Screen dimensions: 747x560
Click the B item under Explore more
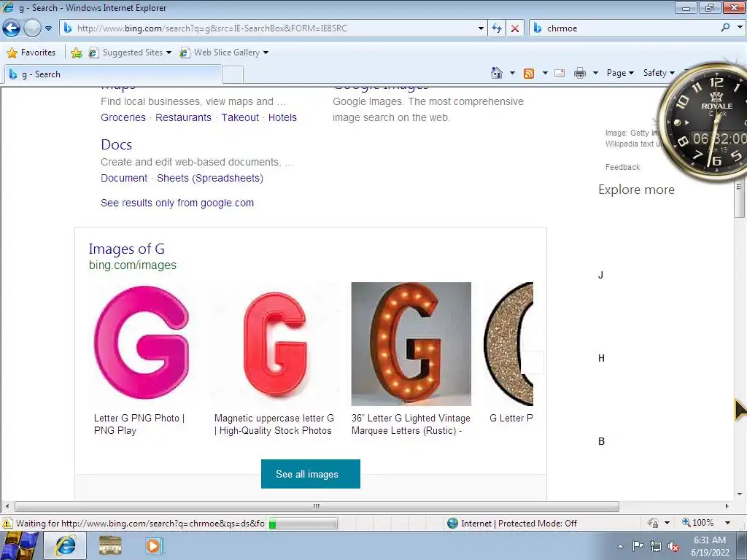(x=601, y=441)
